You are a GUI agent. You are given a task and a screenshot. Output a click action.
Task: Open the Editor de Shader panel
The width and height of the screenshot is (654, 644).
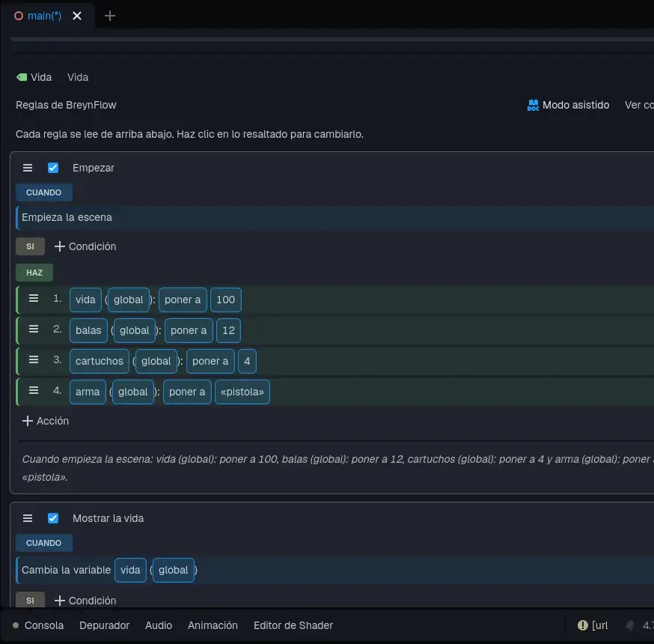293,625
